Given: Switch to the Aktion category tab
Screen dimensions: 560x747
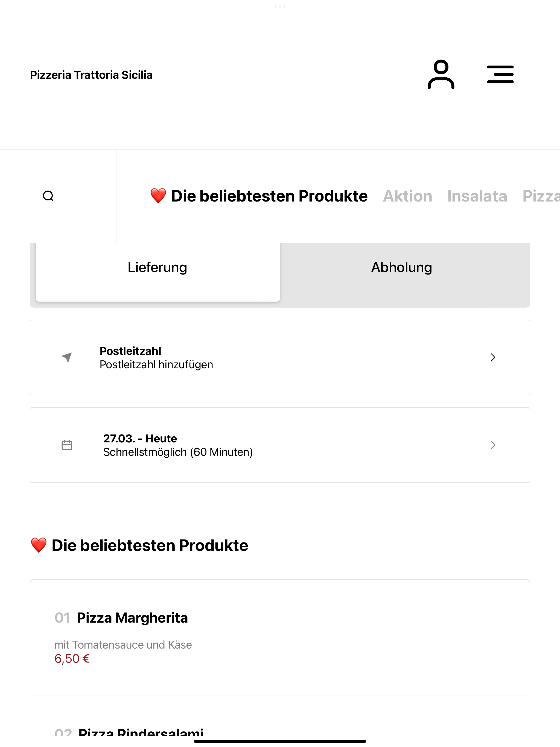Looking at the screenshot, I should coord(407,196).
